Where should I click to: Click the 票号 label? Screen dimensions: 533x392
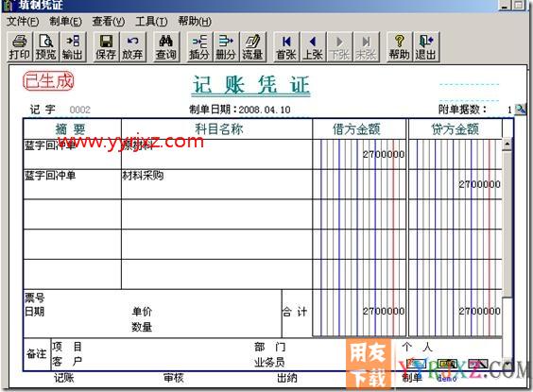point(34,298)
